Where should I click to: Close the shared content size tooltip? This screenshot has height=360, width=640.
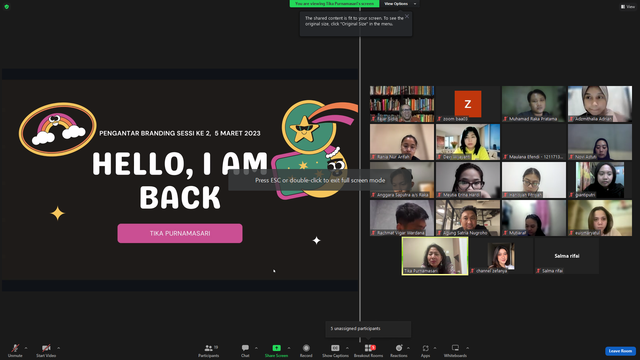pyautogui.click(x=407, y=16)
